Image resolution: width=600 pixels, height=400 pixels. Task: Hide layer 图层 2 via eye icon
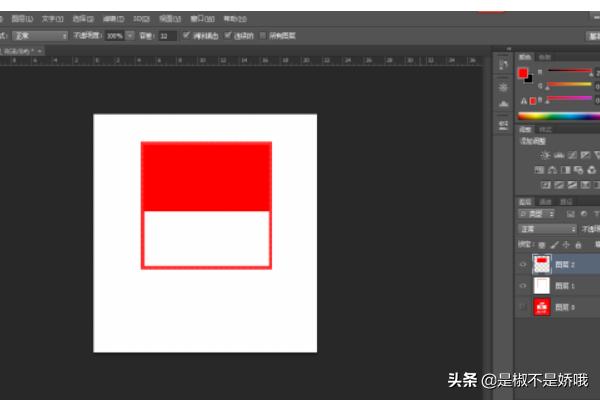point(523,264)
